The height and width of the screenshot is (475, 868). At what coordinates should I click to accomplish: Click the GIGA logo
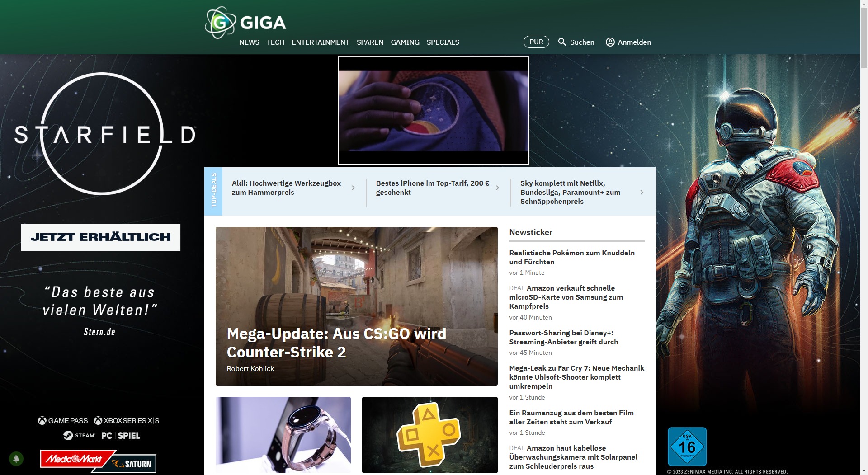pos(245,22)
